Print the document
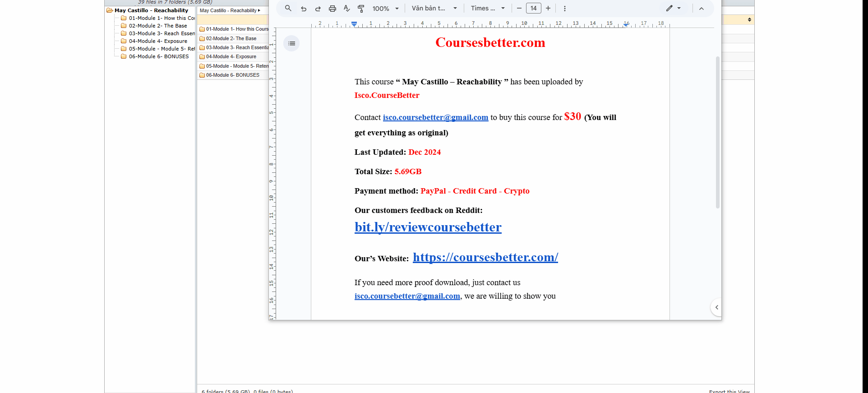Image resolution: width=868 pixels, height=393 pixels. pyautogui.click(x=332, y=9)
